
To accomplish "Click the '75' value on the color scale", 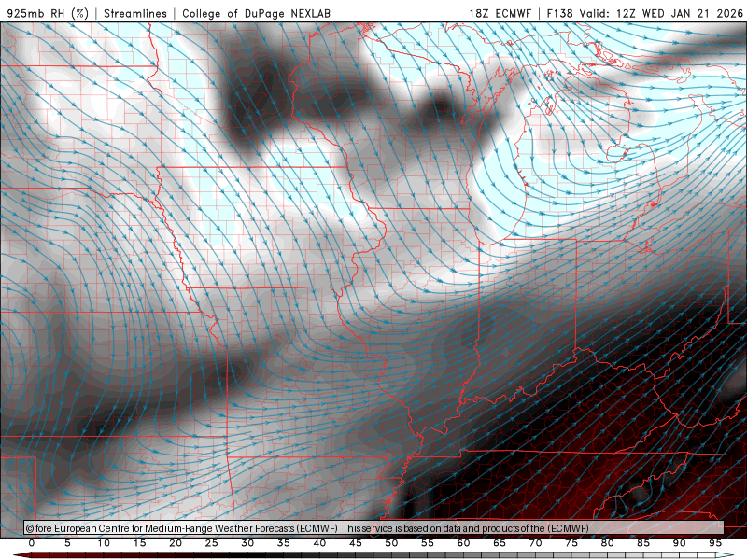I will tap(571, 543).
